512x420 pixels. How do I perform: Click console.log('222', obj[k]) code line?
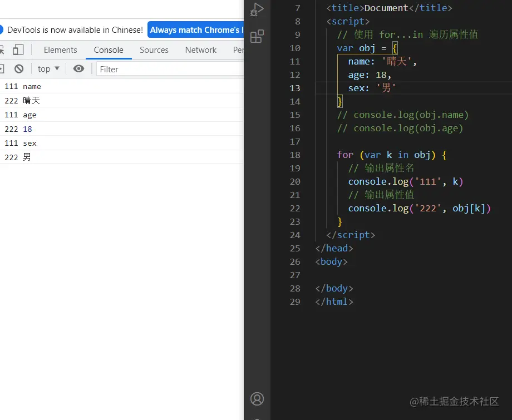tap(419, 208)
